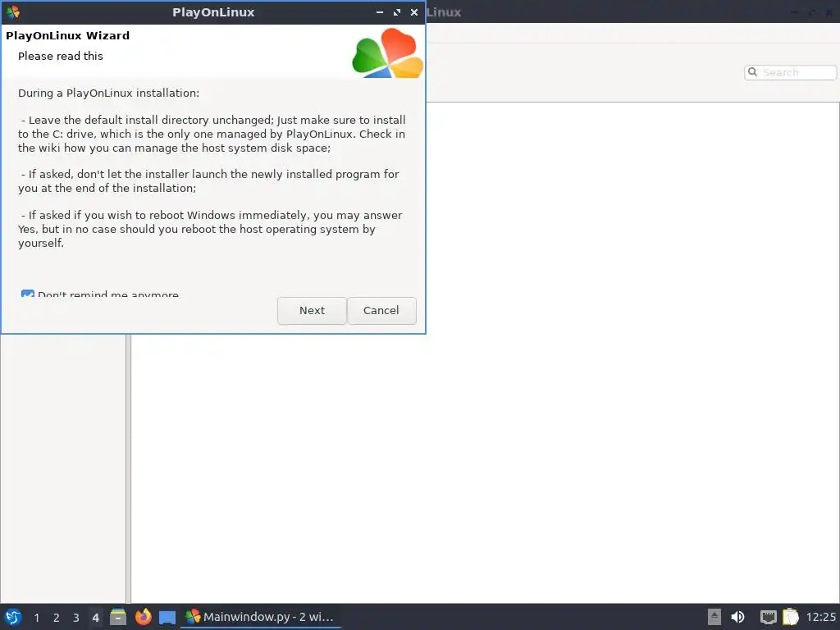Click the search magnifier icon
Image resolution: width=840 pixels, height=630 pixels.
point(753,72)
